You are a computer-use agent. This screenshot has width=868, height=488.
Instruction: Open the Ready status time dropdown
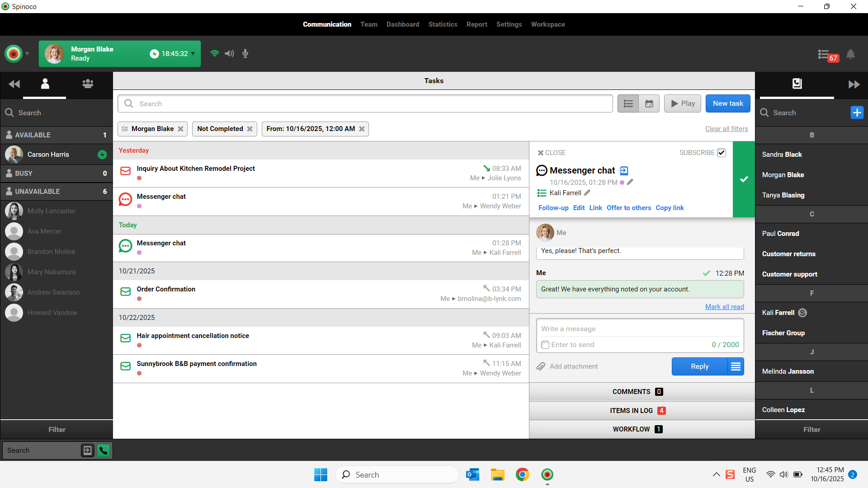[x=193, y=53]
